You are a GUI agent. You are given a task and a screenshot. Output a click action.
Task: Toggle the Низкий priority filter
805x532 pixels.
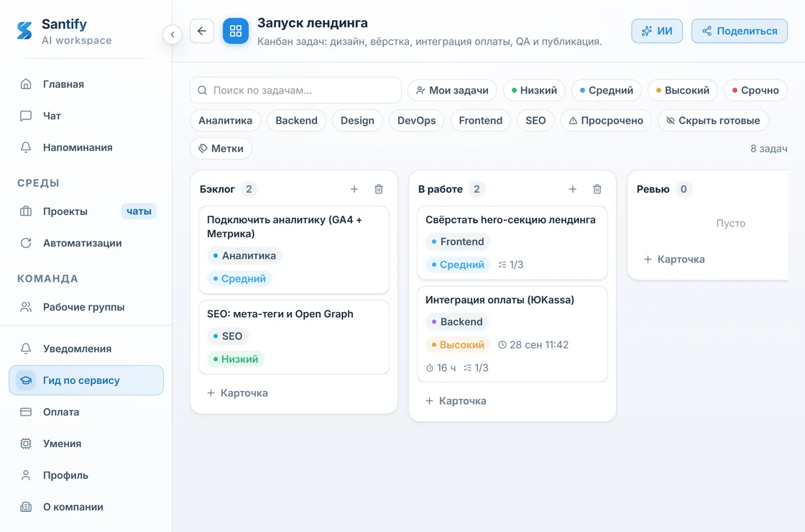click(x=535, y=91)
